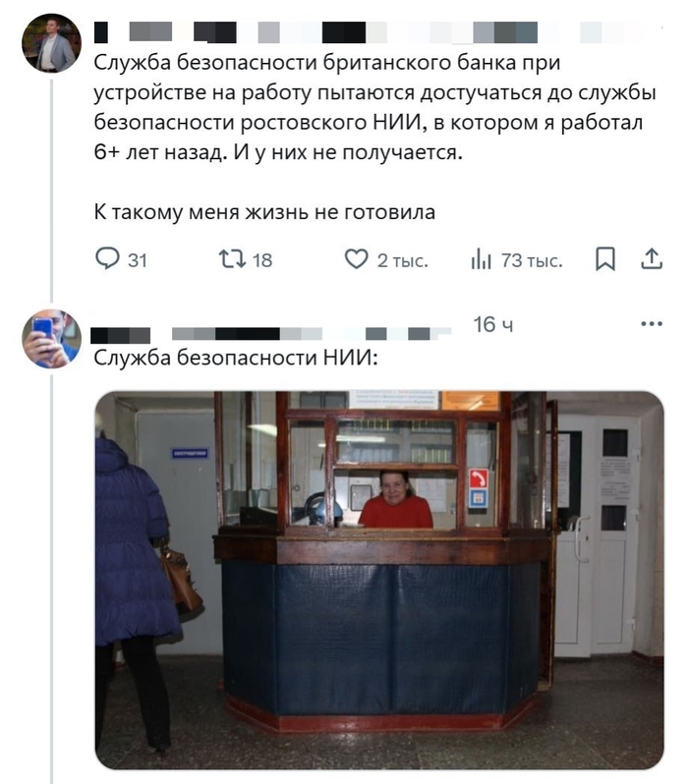This screenshot has height=784, width=688.
Task: Retweet the post using the arrows icon
Action: (x=232, y=259)
